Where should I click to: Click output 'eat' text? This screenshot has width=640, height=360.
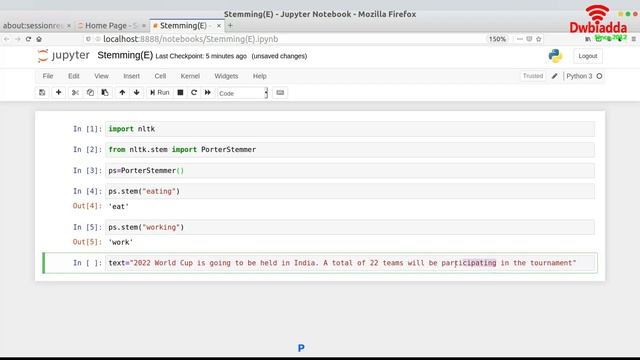point(118,207)
